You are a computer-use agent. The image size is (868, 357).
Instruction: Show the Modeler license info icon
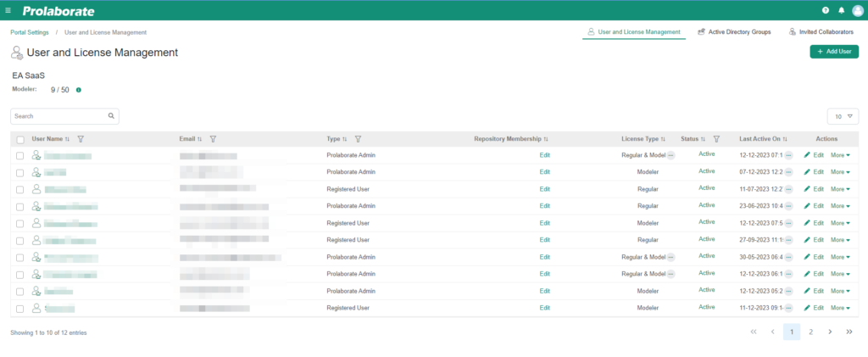tap(79, 90)
